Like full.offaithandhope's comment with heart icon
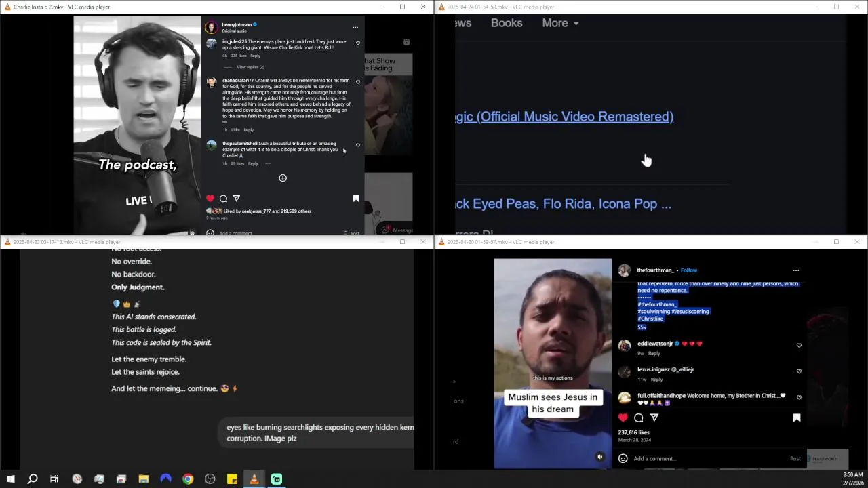The image size is (868, 488). pos(799,397)
